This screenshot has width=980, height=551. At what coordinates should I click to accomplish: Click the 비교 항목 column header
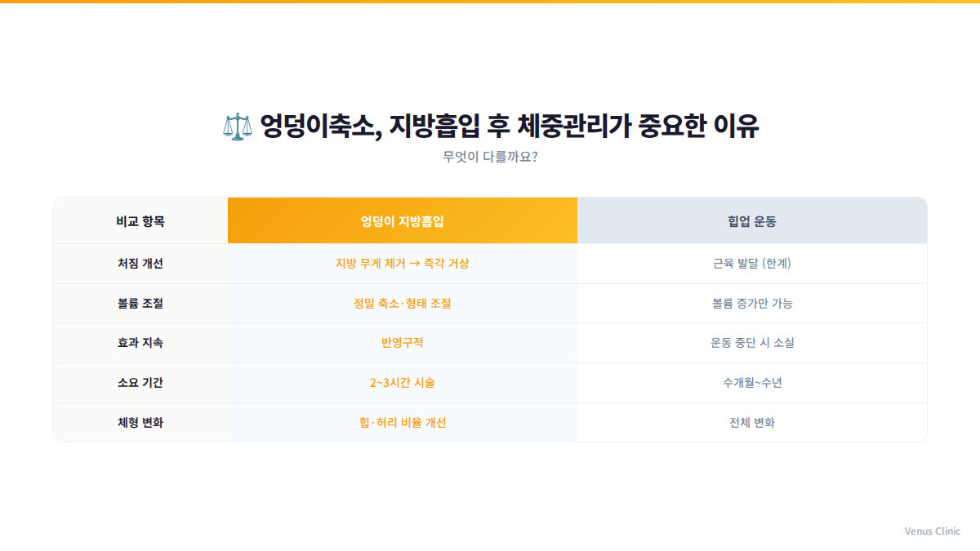coord(140,220)
